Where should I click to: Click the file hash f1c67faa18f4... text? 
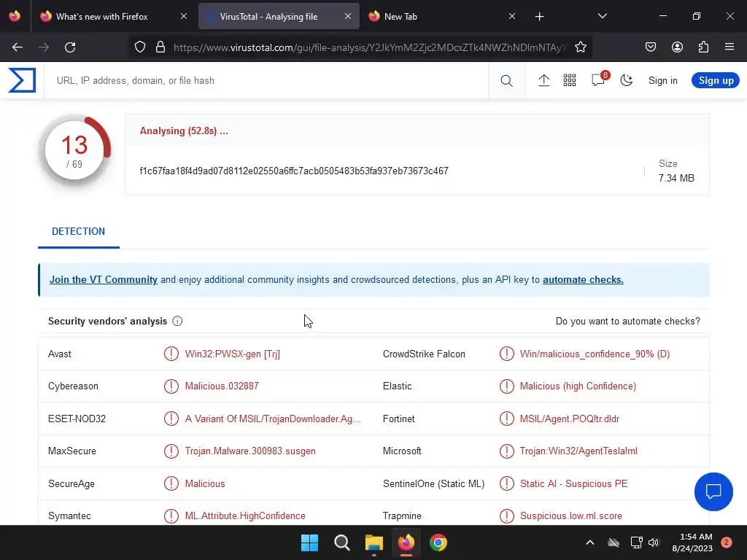coord(294,171)
